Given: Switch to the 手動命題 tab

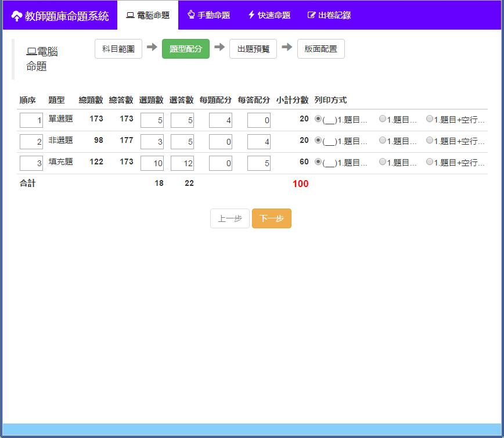Looking at the screenshot, I should coord(208,15).
